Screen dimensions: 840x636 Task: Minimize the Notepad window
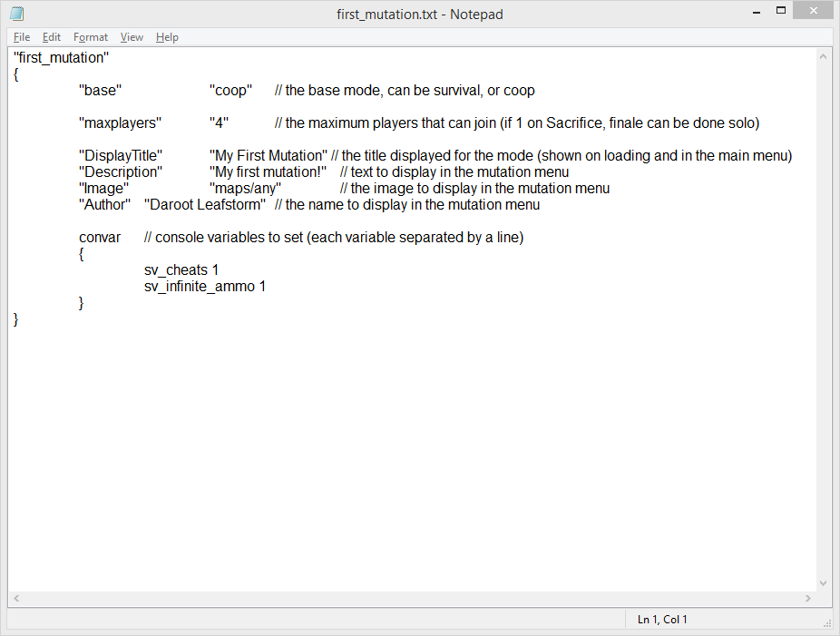click(x=757, y=11)
